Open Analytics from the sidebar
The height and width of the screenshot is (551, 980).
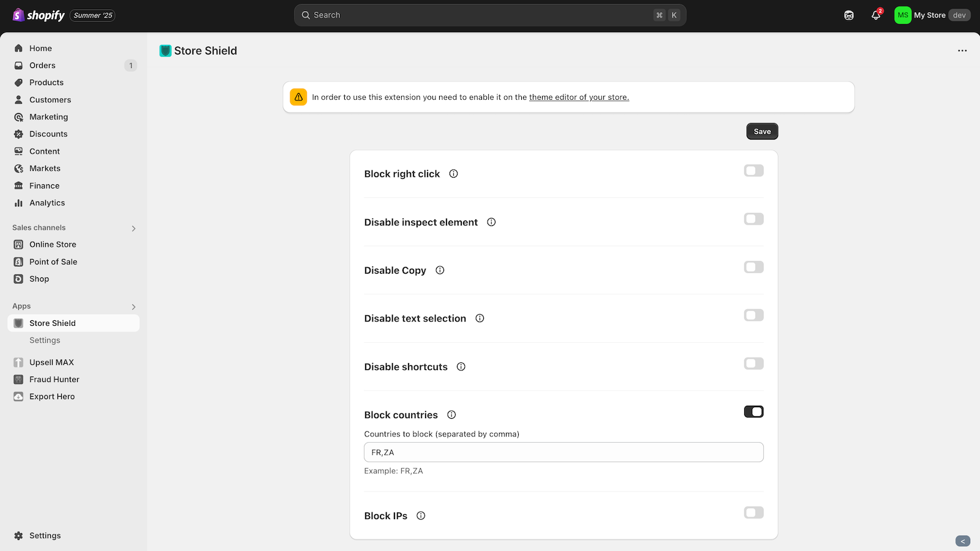[47, 203]
